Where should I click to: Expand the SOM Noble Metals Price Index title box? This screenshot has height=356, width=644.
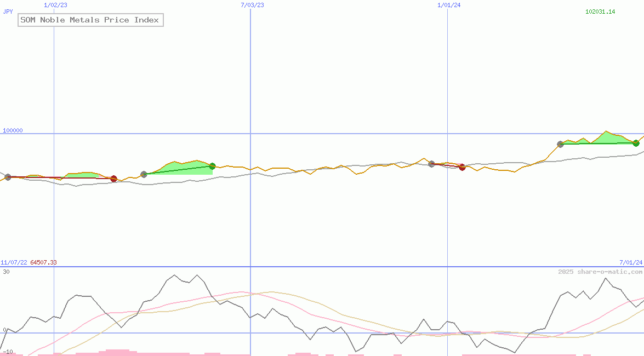[x=90, y=20]
